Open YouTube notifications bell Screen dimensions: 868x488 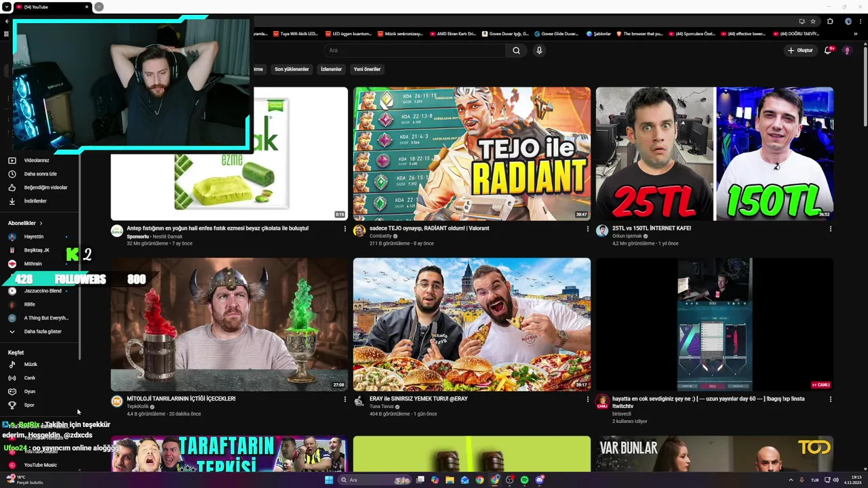[x=828, y=50]
